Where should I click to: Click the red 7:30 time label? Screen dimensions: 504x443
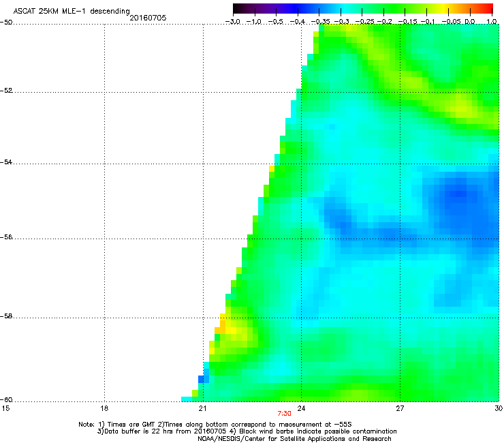pyautogui.click(x=285, y=414)
